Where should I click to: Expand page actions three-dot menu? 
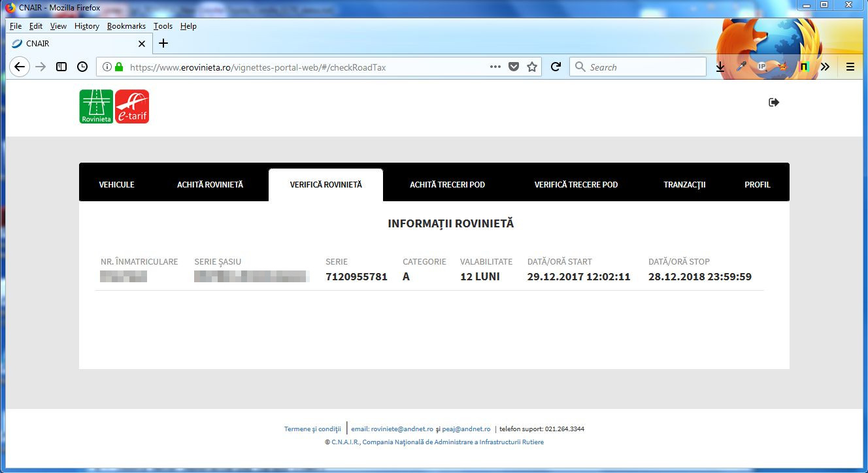pos(495,67)
